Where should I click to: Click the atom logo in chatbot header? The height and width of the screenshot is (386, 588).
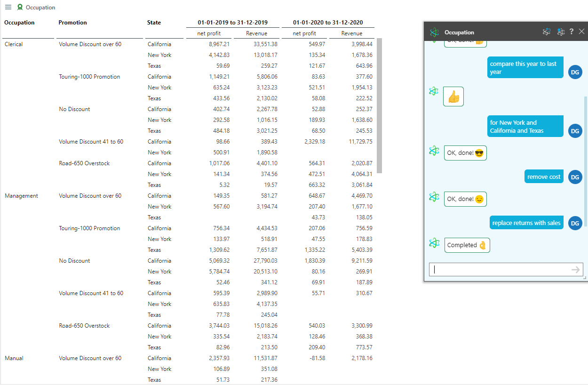point(434,32)
